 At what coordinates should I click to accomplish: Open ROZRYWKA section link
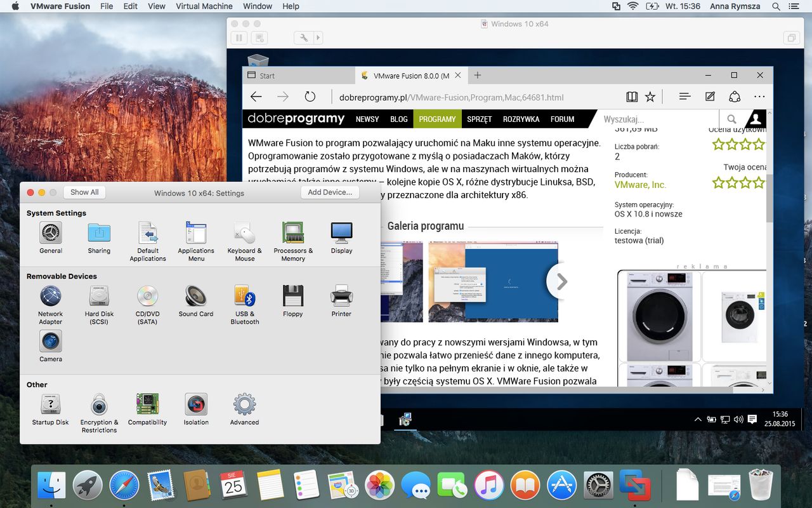(x=521, y=119)
